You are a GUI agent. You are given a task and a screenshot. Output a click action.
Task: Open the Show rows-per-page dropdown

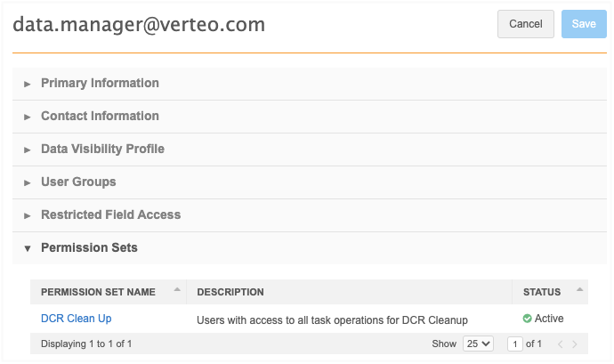(x=478, y=344)
